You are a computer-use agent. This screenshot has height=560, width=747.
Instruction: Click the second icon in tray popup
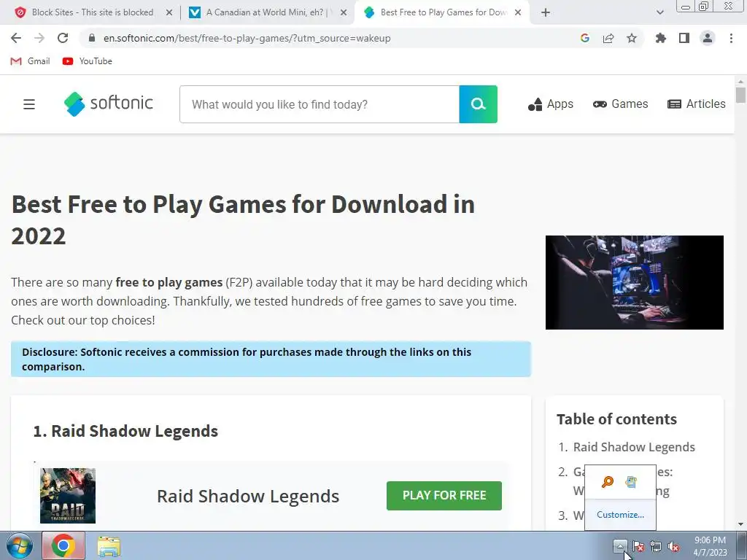(631, 482)
